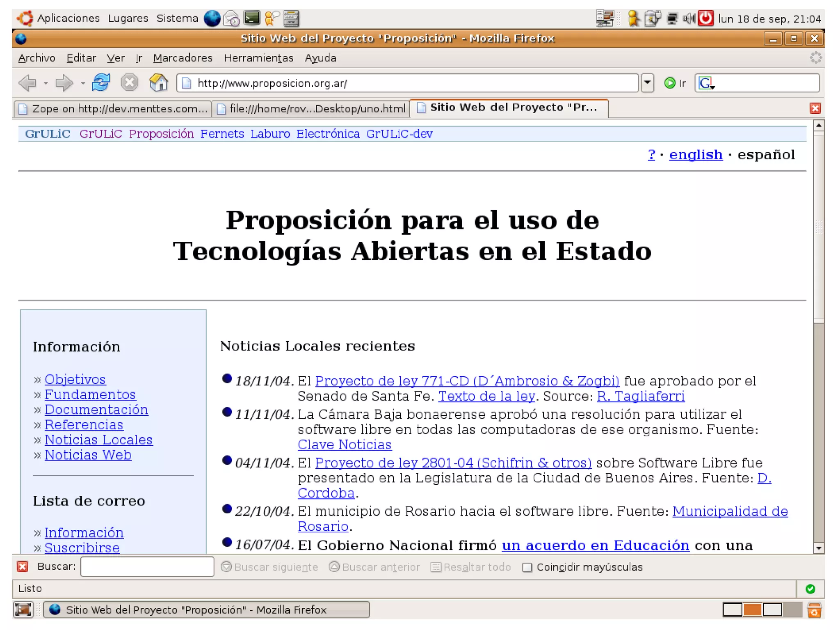The image size is (840, 630).
Task: Open the Back button history dropdown
Action: click(46, 83)
